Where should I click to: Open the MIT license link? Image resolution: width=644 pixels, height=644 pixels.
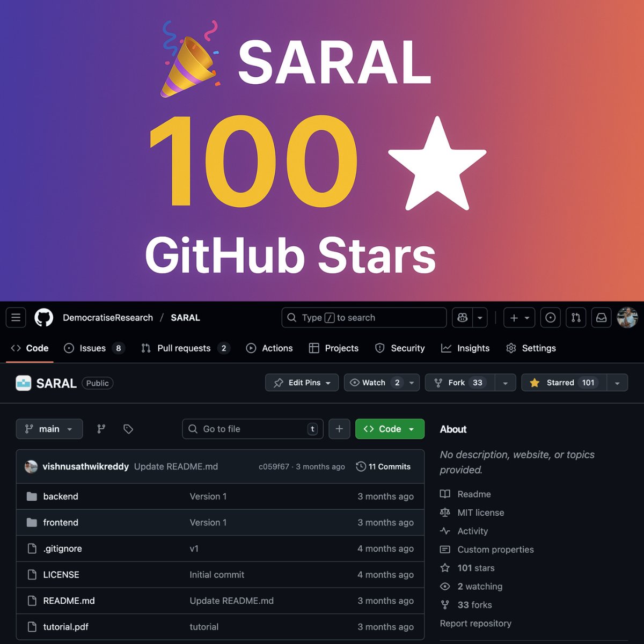tap(472, 513)
